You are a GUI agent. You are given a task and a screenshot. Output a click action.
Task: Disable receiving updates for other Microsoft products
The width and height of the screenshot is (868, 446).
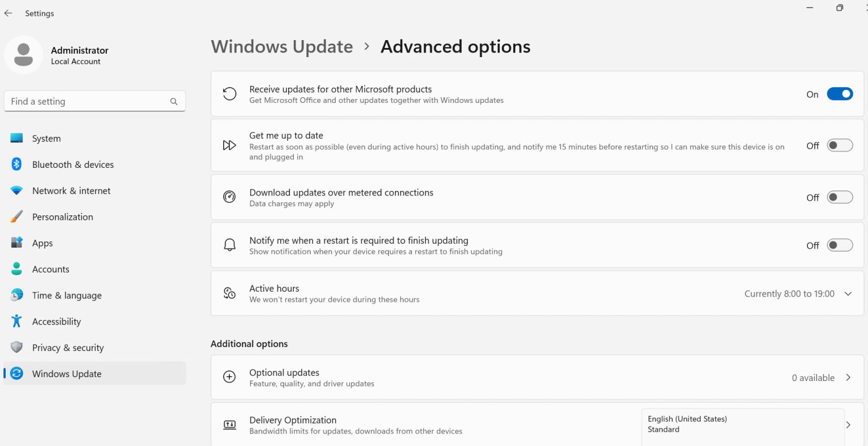840,94
